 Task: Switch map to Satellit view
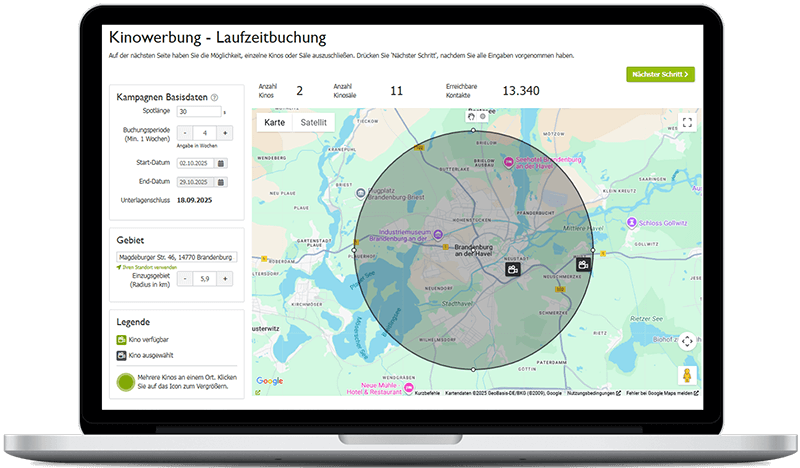pos(313,122)
